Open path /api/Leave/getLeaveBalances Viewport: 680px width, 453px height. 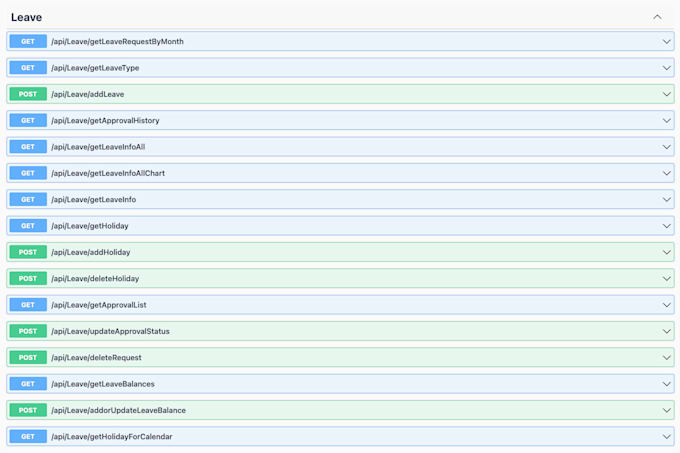tap(103, 384)
